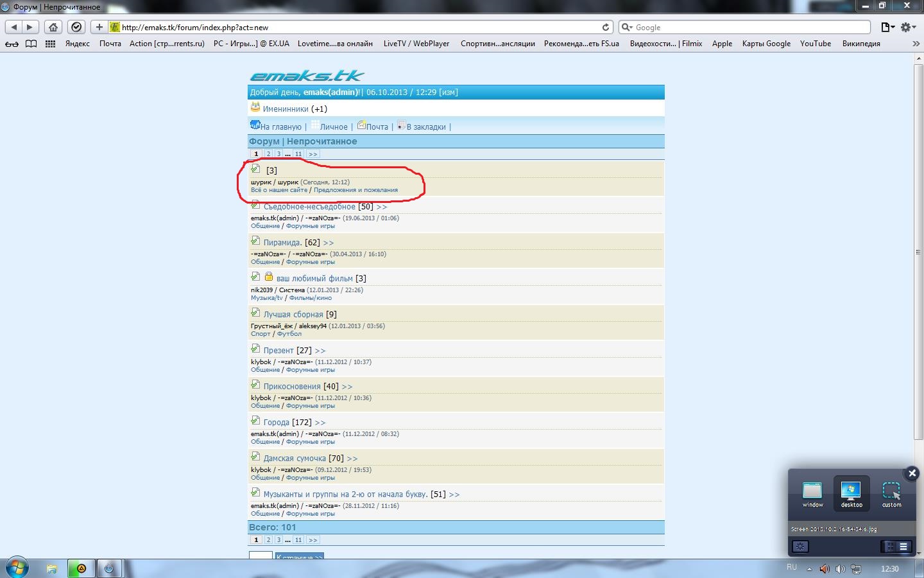The image size is (924, 578).
Task: Open the YouTube bookmark
Action: coord(815,44)
